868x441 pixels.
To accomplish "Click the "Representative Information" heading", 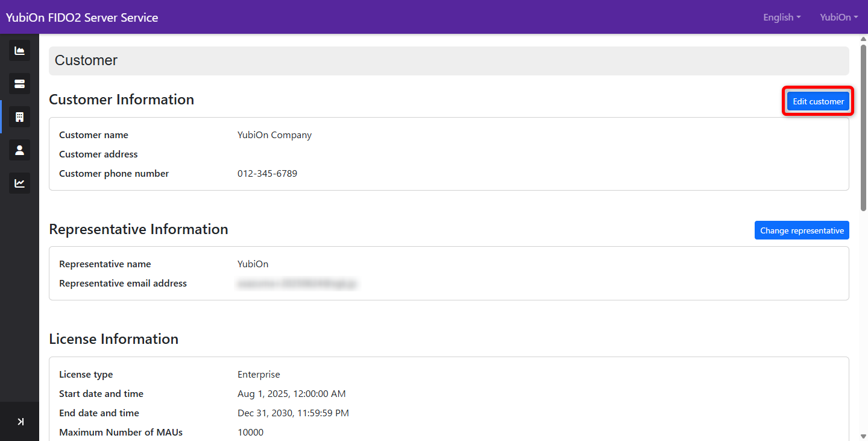I will click(139, 229).
